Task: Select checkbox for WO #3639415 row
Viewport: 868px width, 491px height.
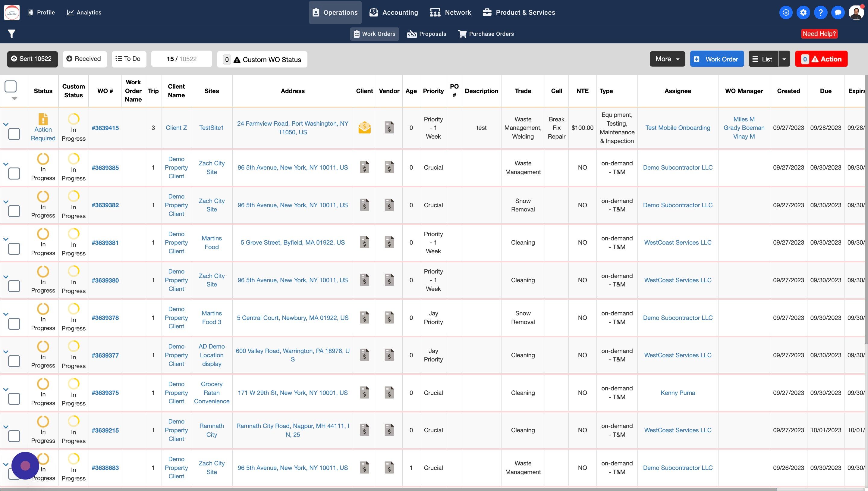Action: tap(14, 134)
